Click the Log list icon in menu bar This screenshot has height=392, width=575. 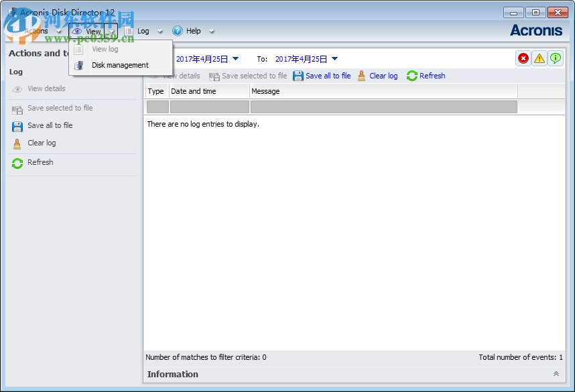pos(129,31)
